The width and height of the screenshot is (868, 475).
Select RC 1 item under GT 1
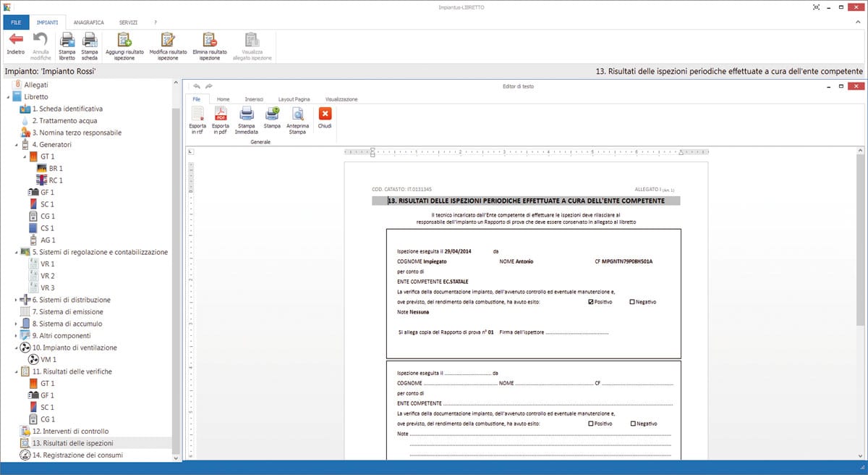(x=50, y=180)
